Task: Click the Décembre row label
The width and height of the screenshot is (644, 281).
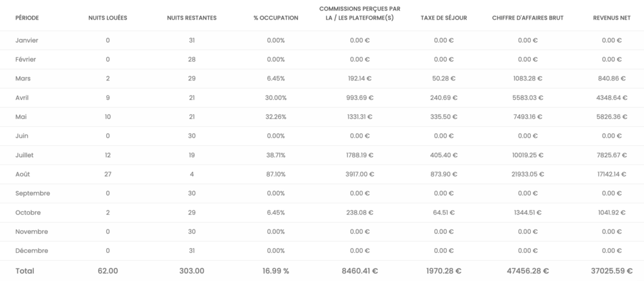Action: pyautogui.click(x=30, y=251)
